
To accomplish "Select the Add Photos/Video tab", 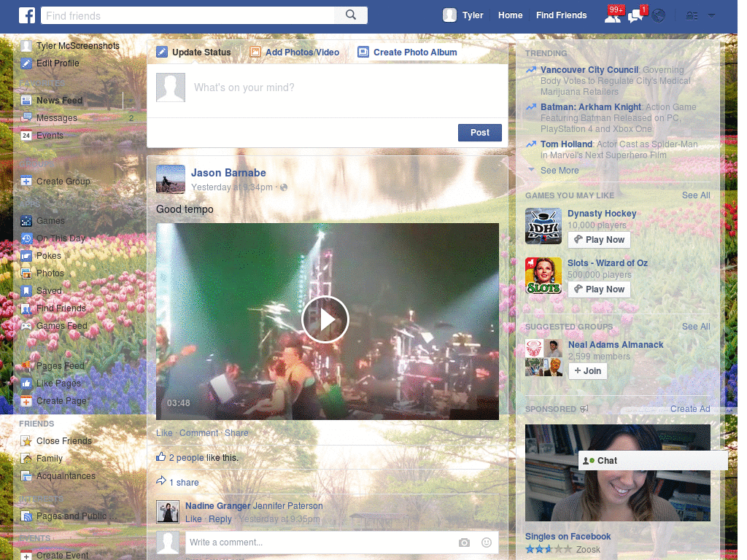I will [295, 52].
